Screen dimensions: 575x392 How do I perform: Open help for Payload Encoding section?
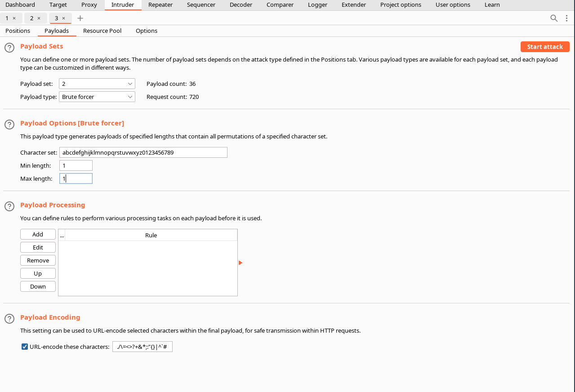[x=9, y=319]
